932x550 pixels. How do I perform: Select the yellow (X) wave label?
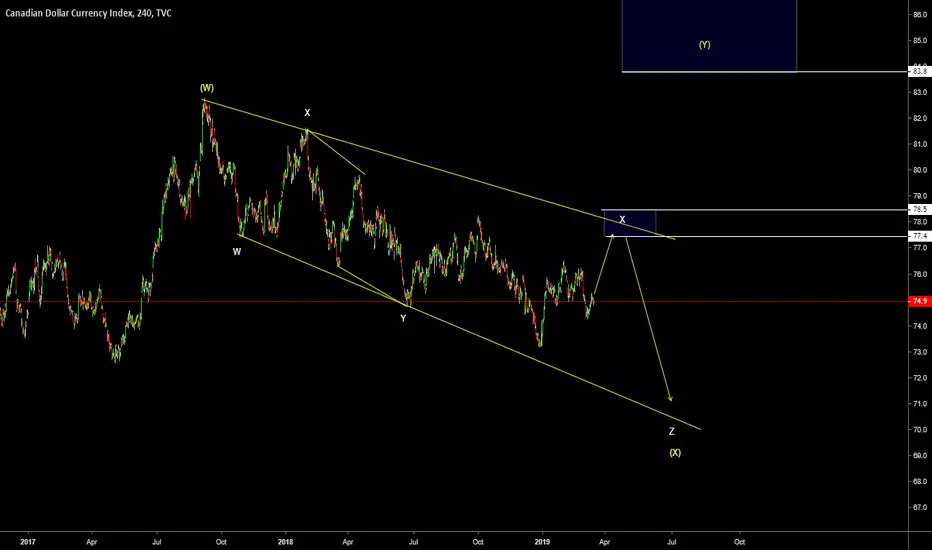tap(675, 453)
